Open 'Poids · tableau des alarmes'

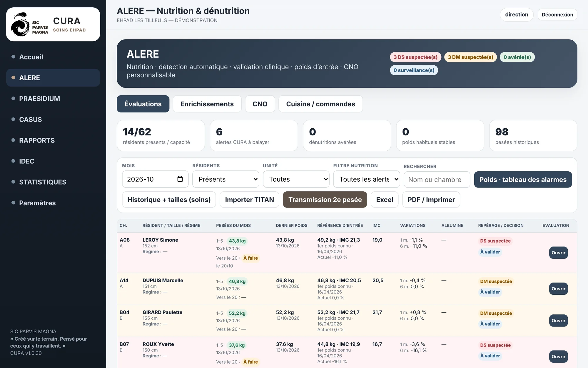point(523,180)
